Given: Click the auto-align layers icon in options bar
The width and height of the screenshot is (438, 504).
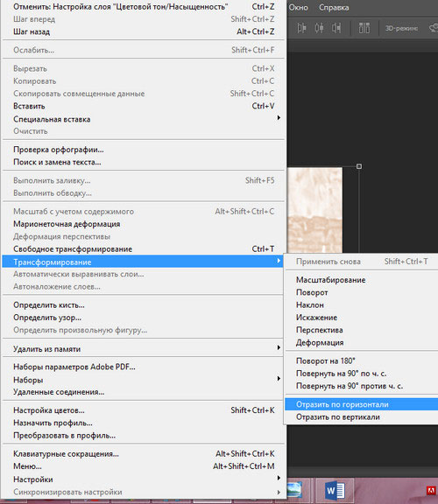Looking at the screenshot, I should click(x=364, y=28).
